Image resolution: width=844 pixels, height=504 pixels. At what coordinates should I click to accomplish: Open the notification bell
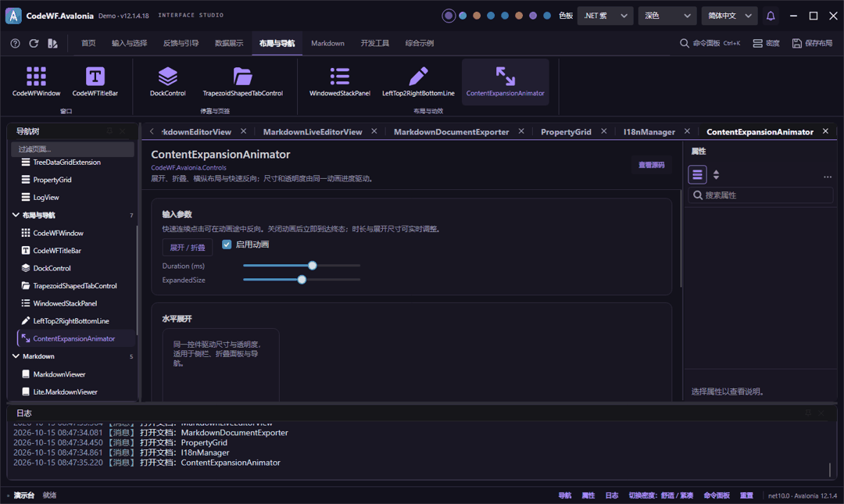click(x=771, y=16)
